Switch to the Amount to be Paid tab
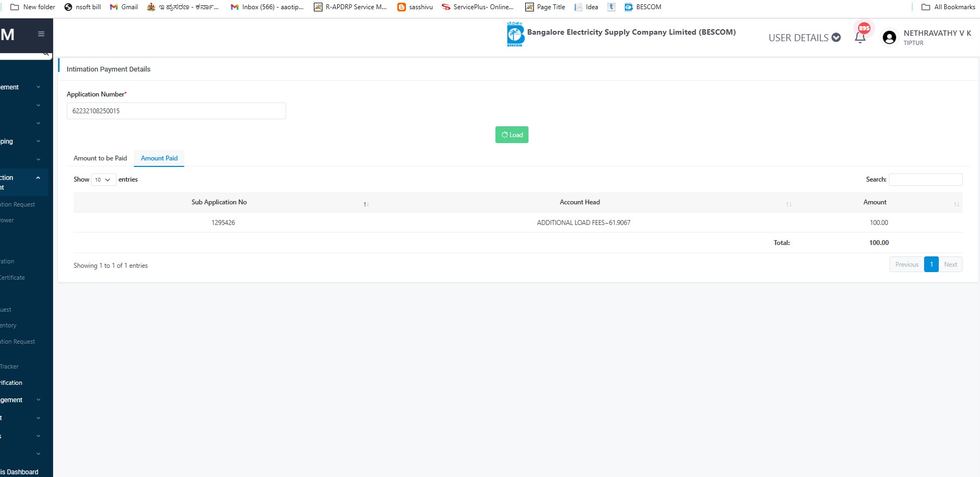980x477 pixels. 100,158
